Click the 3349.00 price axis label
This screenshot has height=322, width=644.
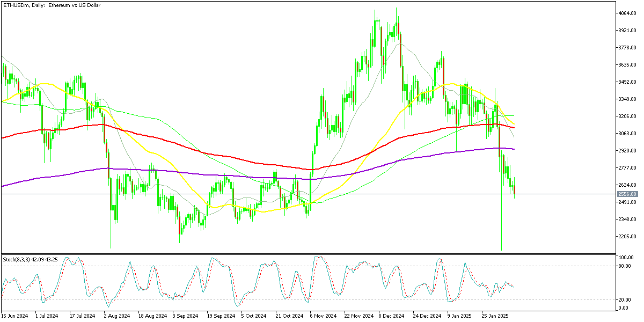627,99
